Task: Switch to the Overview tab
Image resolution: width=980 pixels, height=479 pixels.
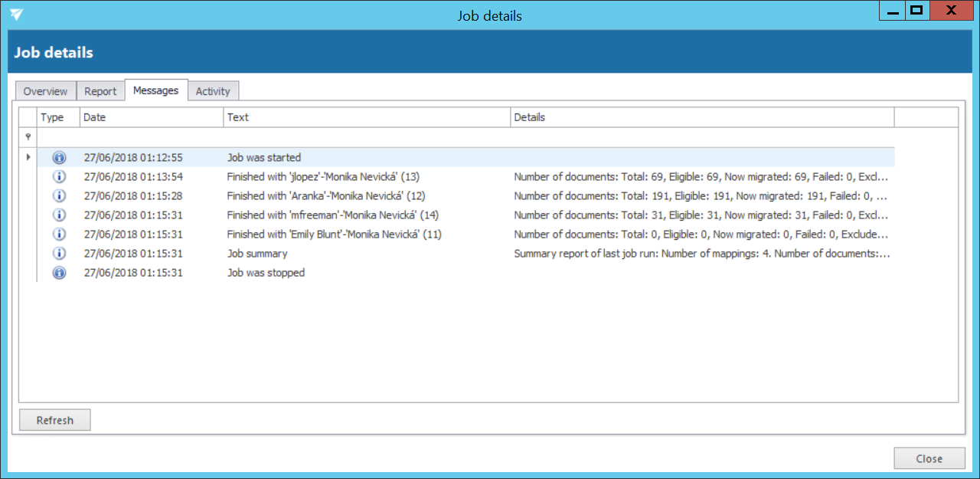Action: (x=45, y=91)
